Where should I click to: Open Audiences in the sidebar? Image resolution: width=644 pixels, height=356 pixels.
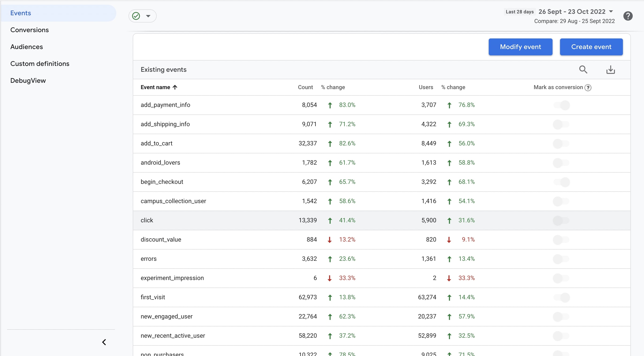(27, 47)
